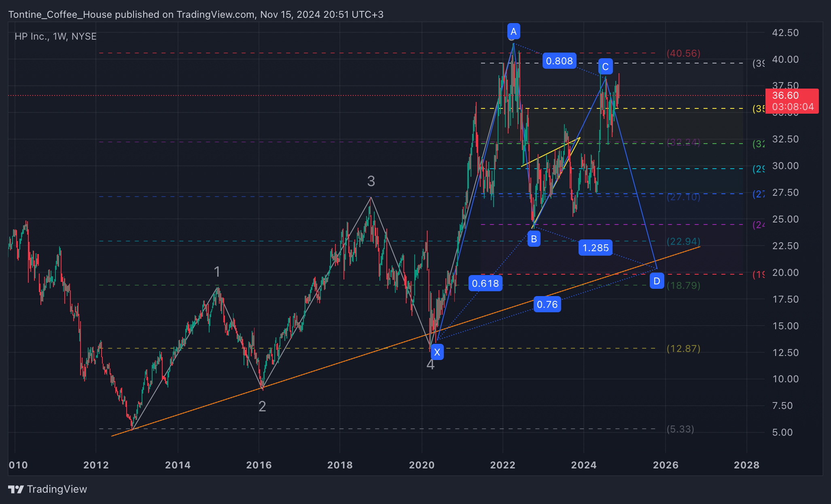Image resolution: width=831 pixels, height=504 pixels.
Task: Click the 2026 time axis label
Action: 666,465
